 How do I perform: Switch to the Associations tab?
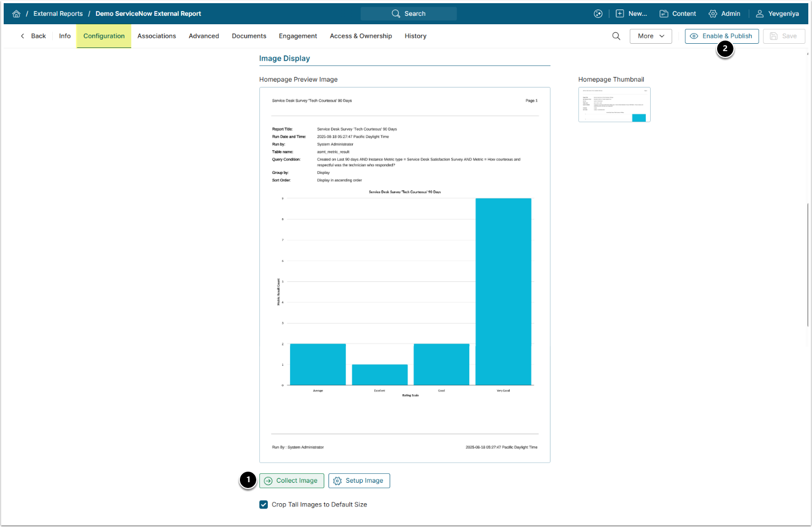(157, 36)
